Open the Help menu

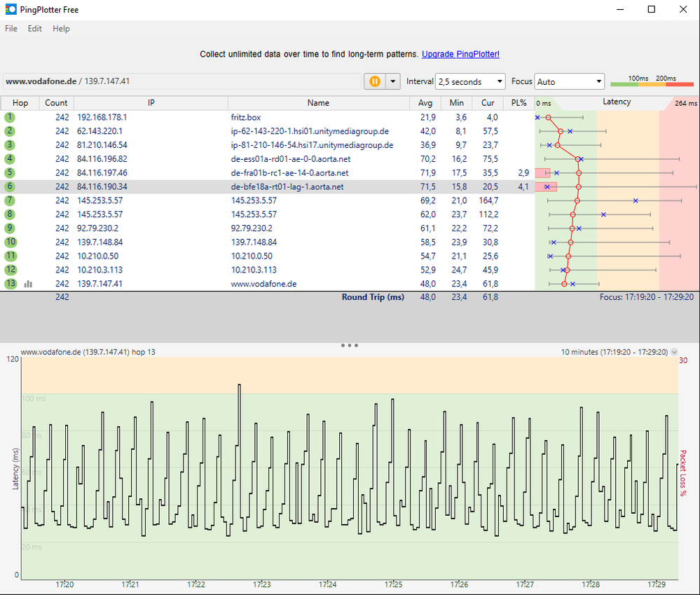(61, 29)
